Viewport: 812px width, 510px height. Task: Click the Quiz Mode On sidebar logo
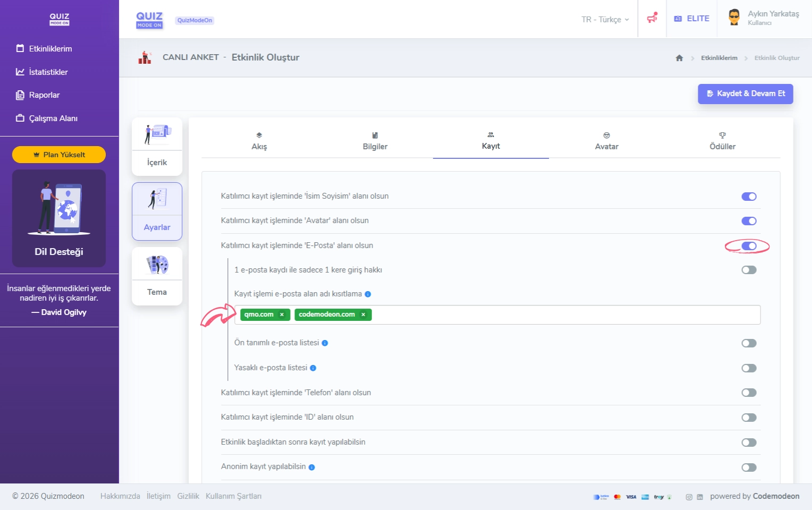pyautogui.click(x=60, y=19)
